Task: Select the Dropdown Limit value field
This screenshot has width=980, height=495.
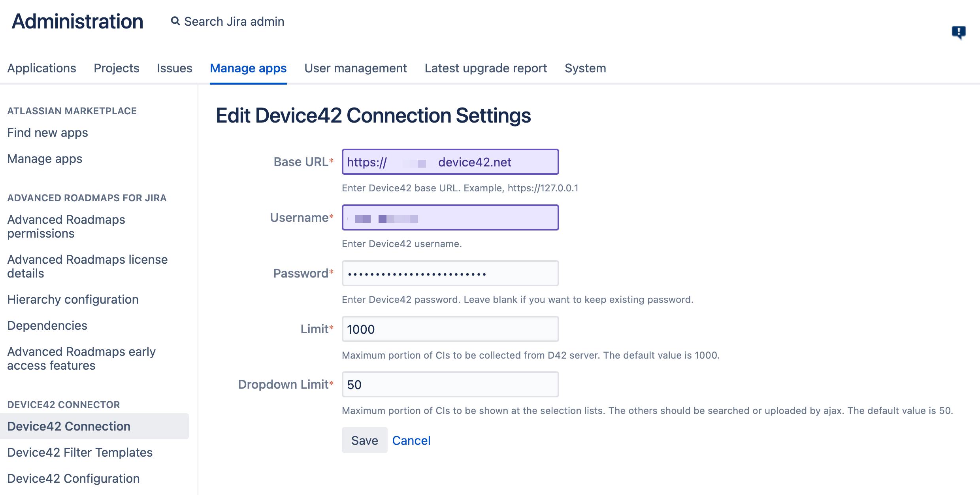Action: (x=450, y=384)
